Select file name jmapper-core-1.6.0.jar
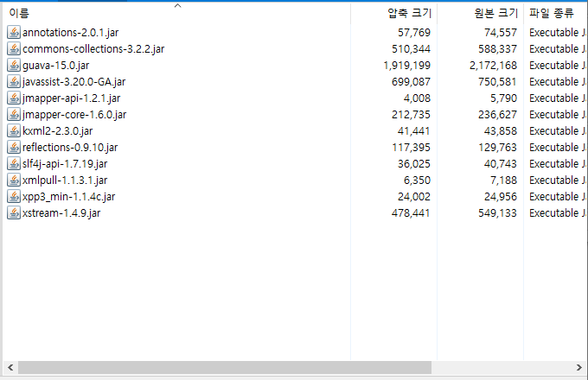The width and height of the screenshot is (588, 380). pyautogui.click(x=74, y=115)
